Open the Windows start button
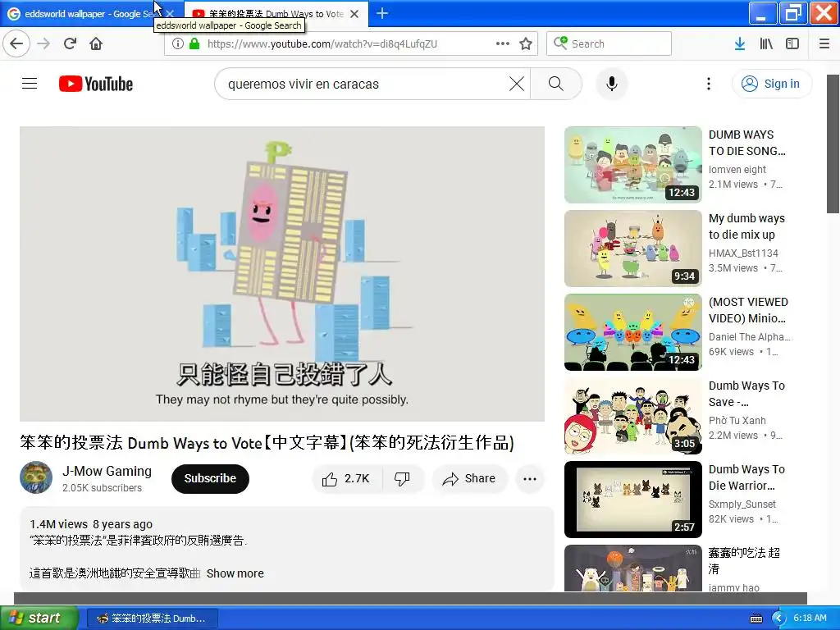This screenshot has width=840, height=630. point(39,618)
